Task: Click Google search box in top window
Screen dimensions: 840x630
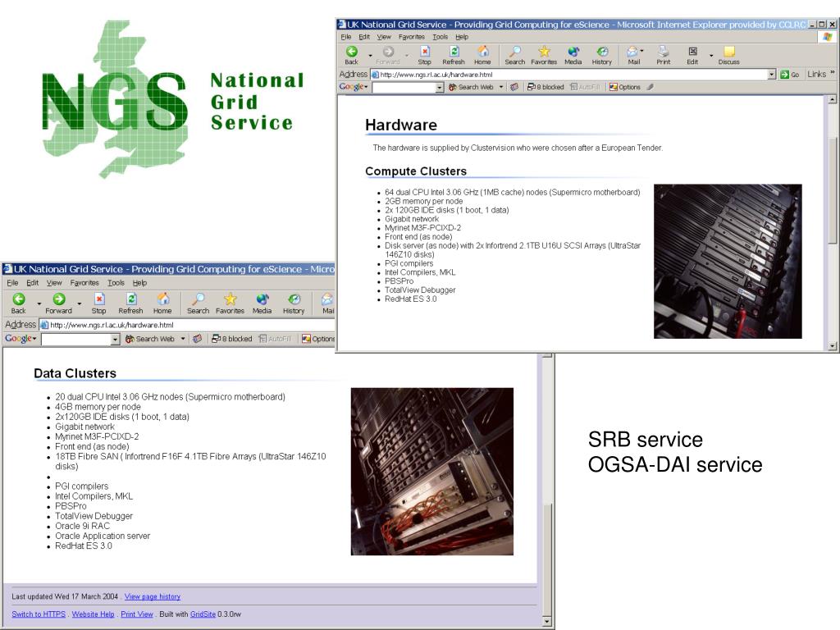Action: 404,87
